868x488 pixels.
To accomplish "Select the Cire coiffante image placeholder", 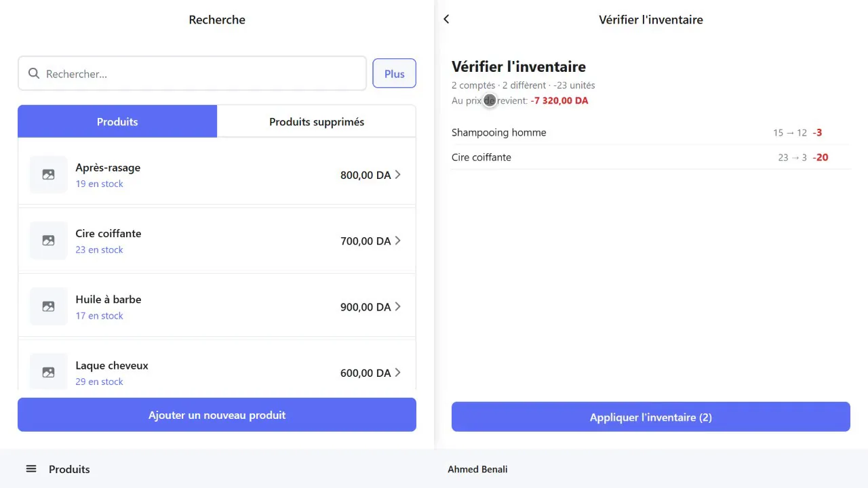I will coord(48,241).
